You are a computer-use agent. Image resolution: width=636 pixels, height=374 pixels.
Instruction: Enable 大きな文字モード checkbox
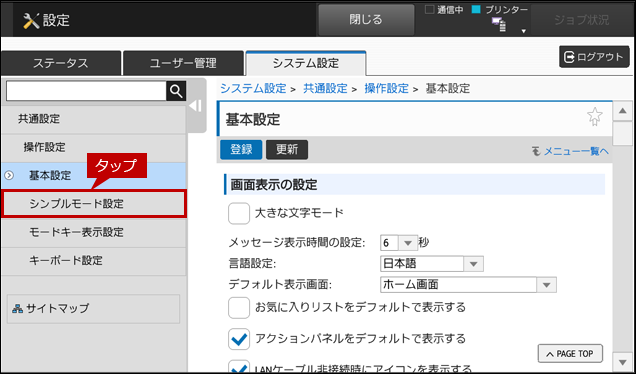(239, 213)
